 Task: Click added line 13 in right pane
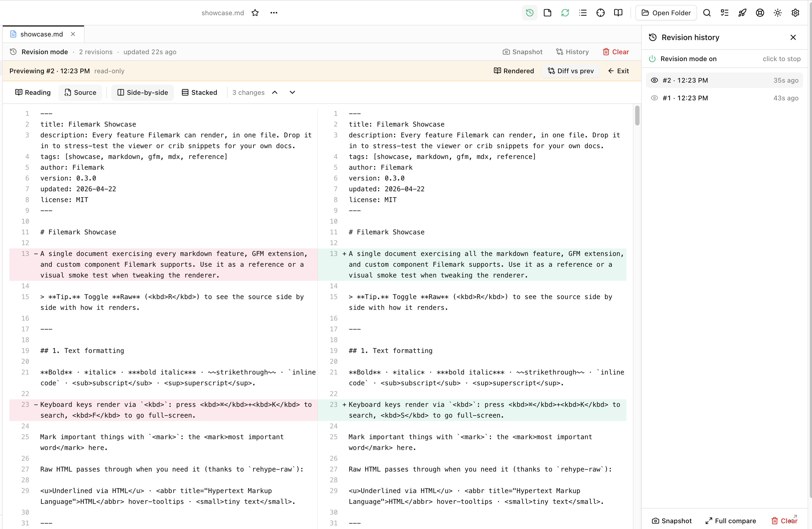[472, 264]
